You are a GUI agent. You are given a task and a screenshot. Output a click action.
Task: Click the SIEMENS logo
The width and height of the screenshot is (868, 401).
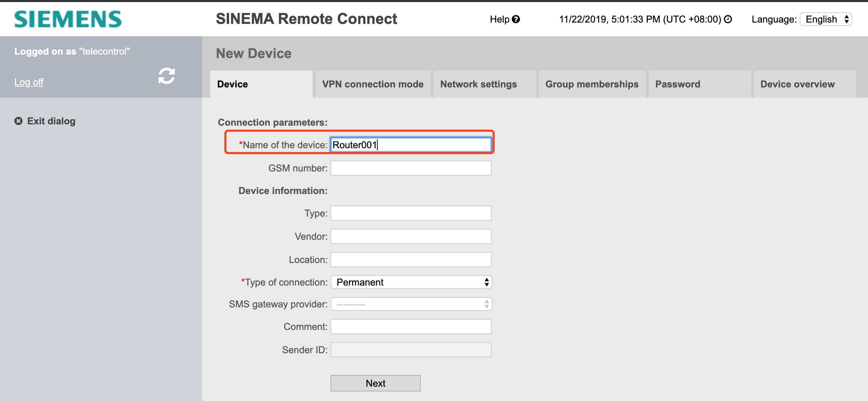point(68,19)
